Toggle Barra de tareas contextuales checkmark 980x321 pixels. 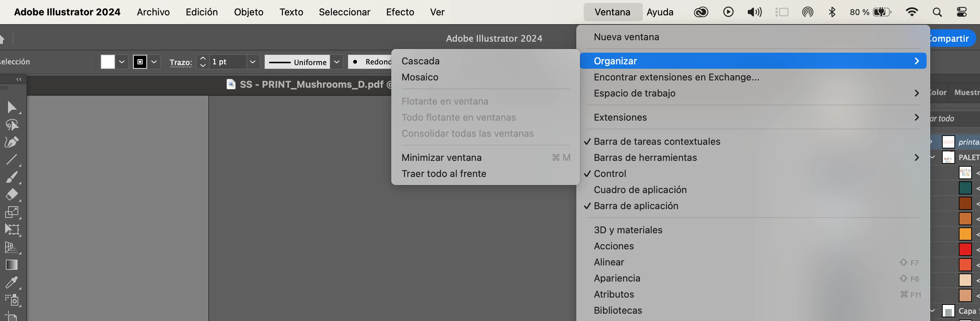pyautogui.click(x=753, y=141)
